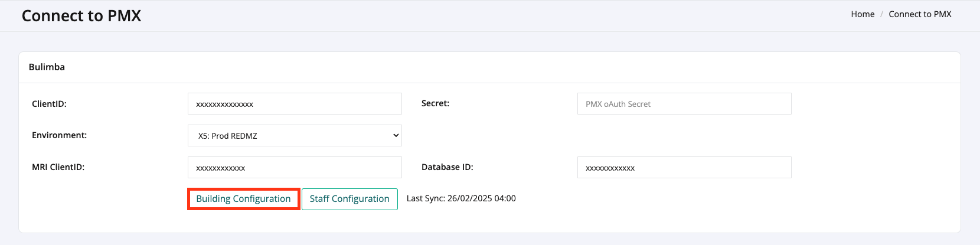Open Building Configuration
The image size is (980, 245).
[243, 199]
